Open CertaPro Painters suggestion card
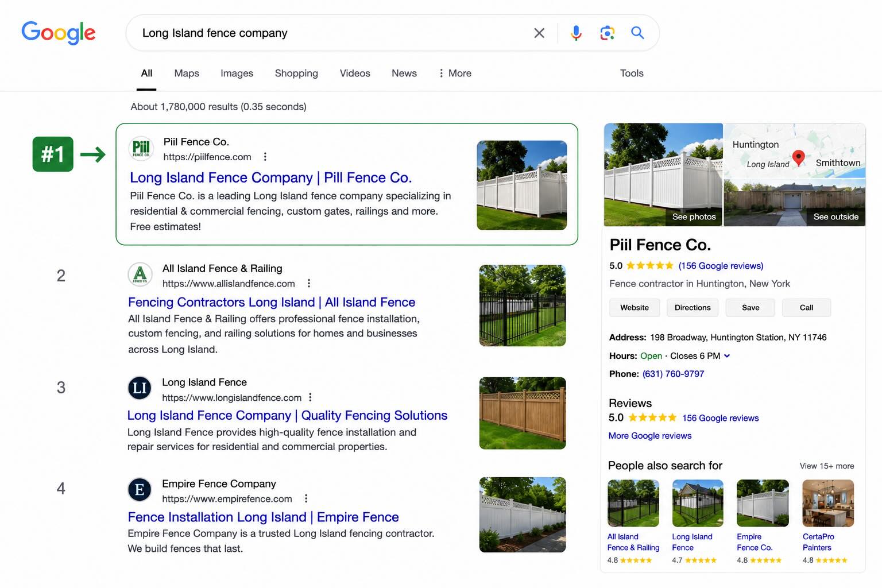This screenshot has width=882, height=588. pos(828,522)
